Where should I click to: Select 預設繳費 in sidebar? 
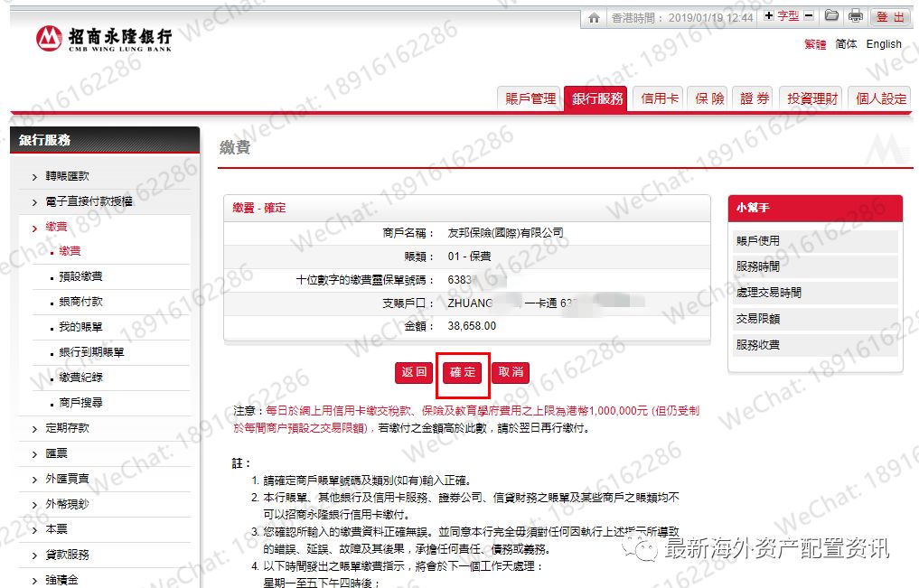pos(80,275)
